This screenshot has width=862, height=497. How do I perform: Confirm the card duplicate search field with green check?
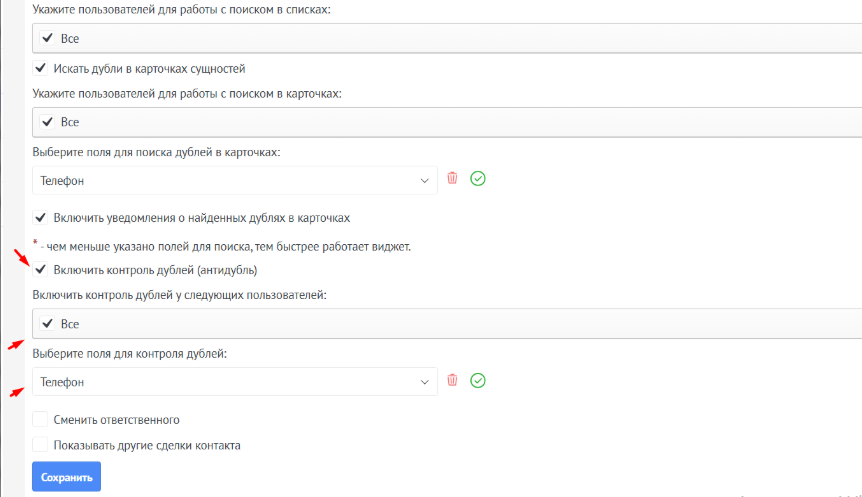pyautogui.click(x=478, y=178)
